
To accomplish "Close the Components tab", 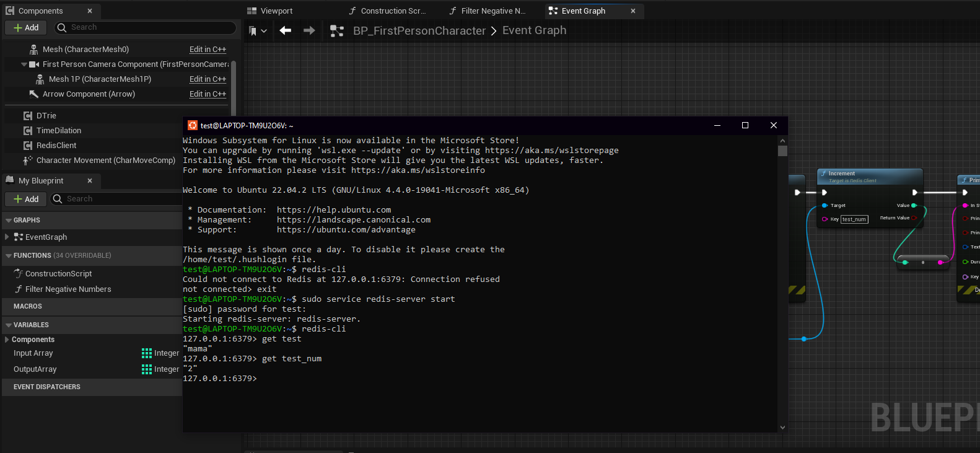I will 90,11.
